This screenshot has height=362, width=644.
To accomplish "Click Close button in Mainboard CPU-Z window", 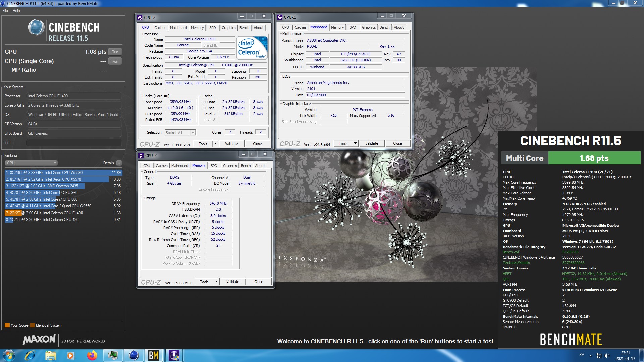I will coord(397,143).
